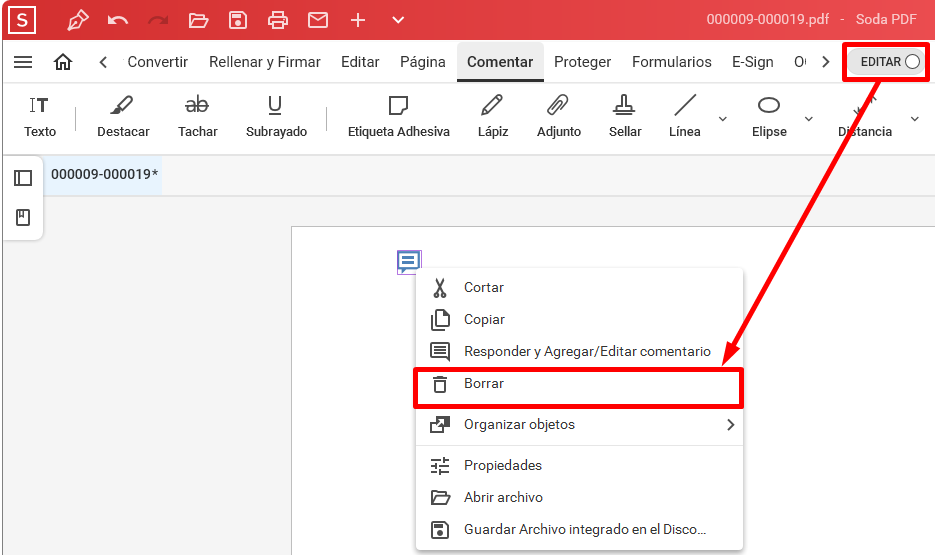Show earlier ribbon tabs with left arrow

103,62
